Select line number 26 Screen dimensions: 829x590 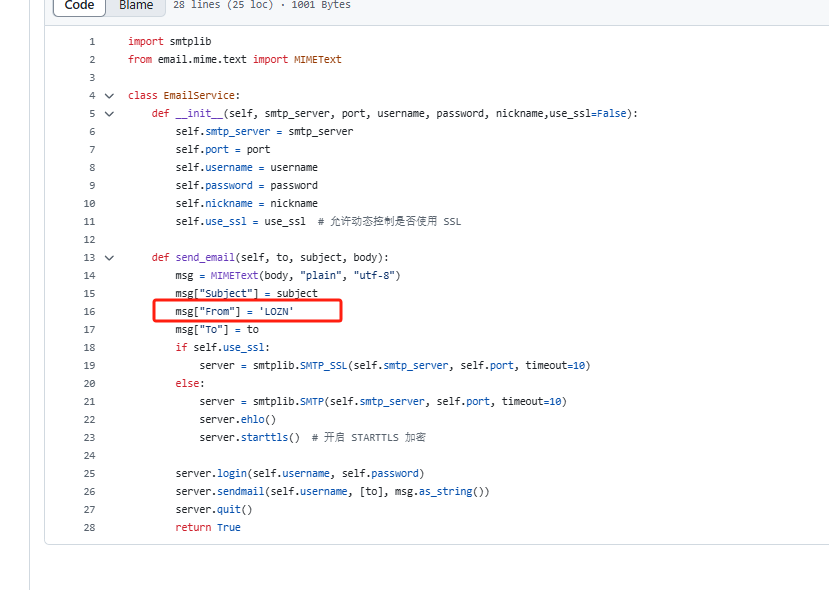89,492
